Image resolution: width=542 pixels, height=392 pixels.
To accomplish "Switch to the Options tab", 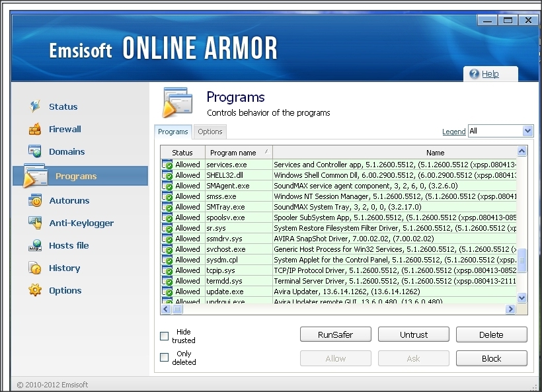I will [x=210, y=132].
